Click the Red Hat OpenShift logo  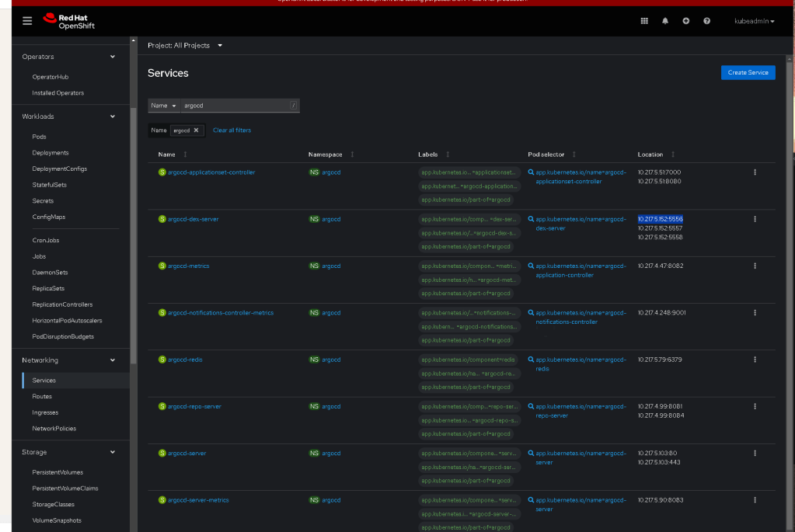pyautogui.click(x=69, y=21)
